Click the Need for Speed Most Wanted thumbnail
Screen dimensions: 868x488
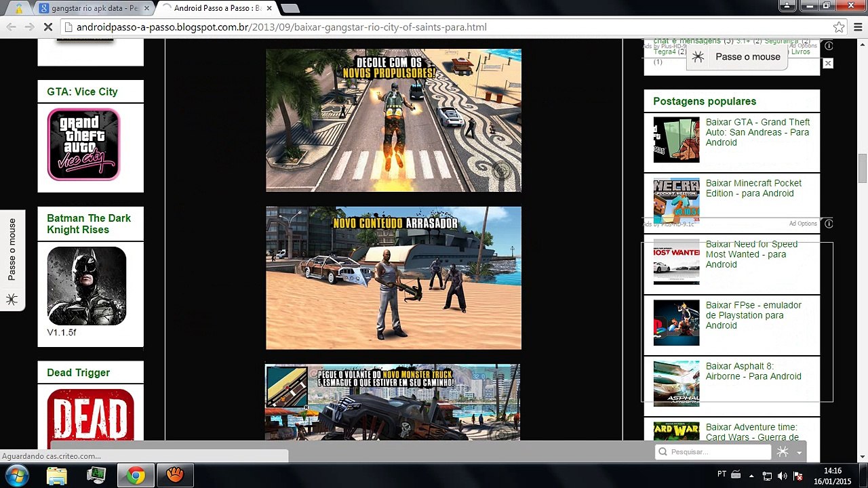(x=676, y=262)
